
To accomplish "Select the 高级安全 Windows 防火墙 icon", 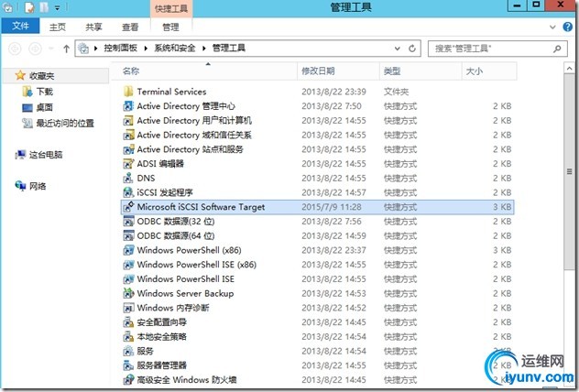I will (128, 379).
